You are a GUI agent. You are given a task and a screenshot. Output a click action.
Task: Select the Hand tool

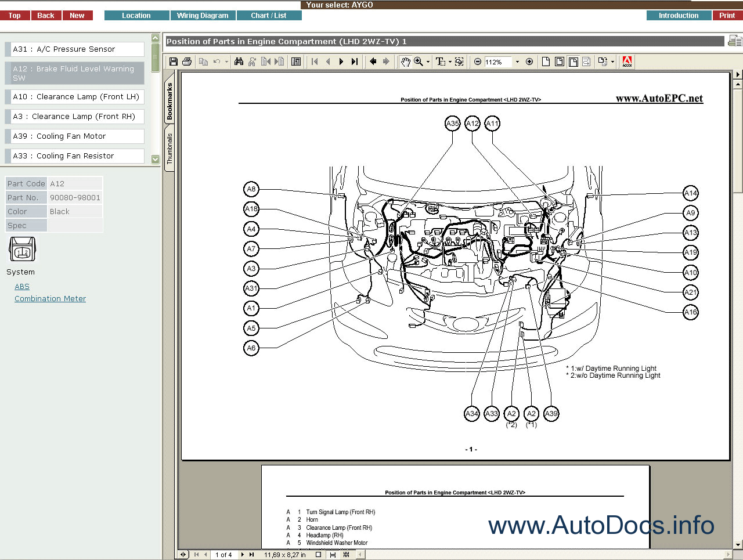405,62
